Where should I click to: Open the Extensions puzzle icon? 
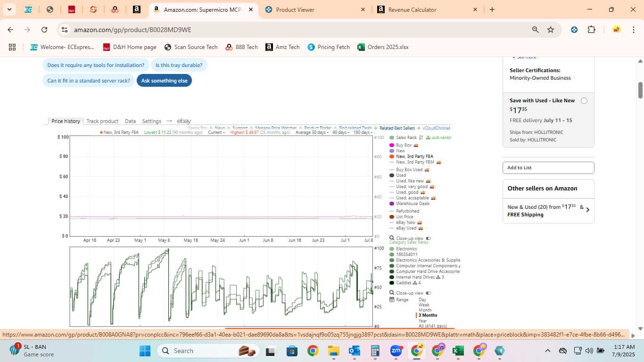pos(591,30)
